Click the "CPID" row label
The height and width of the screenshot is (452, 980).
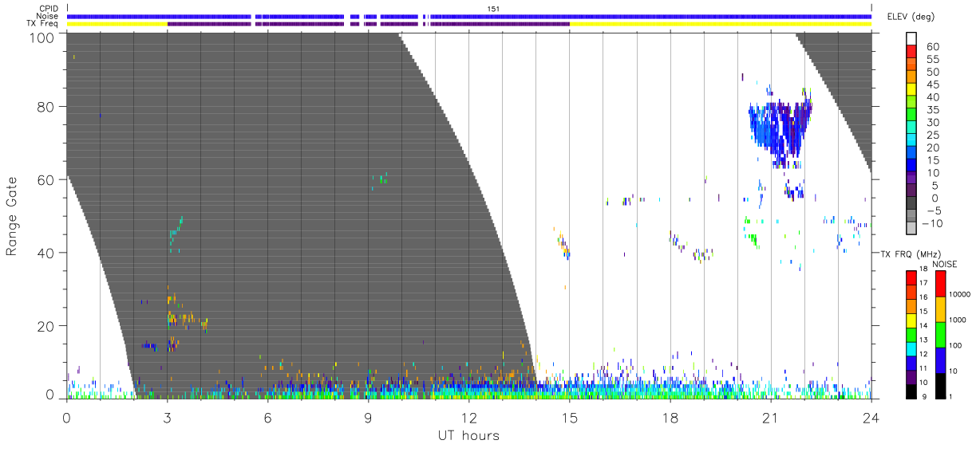click(50, 9)
